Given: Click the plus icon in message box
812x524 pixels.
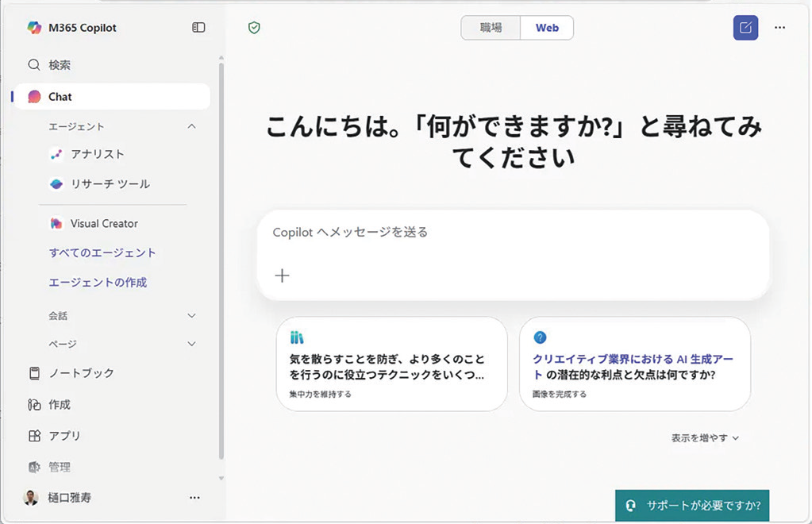Looking at the screenshot, I should pos(283,275).
